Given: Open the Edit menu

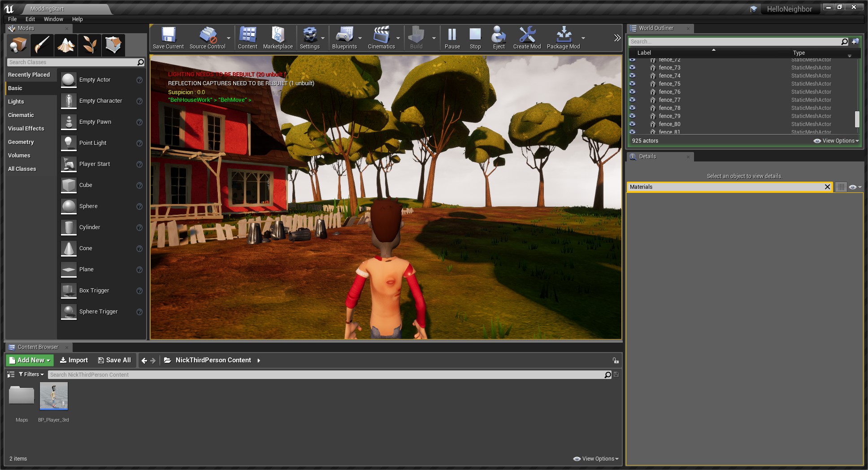Looking at the screenshot, I should coord(30,19).
